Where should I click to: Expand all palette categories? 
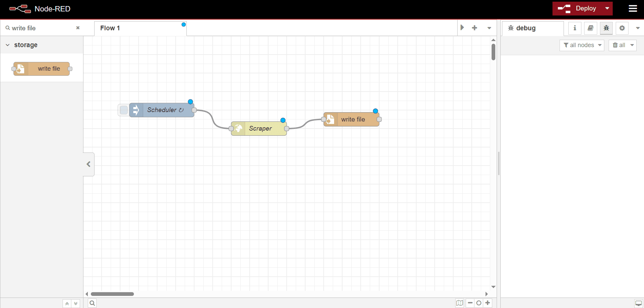click(76, 303)
